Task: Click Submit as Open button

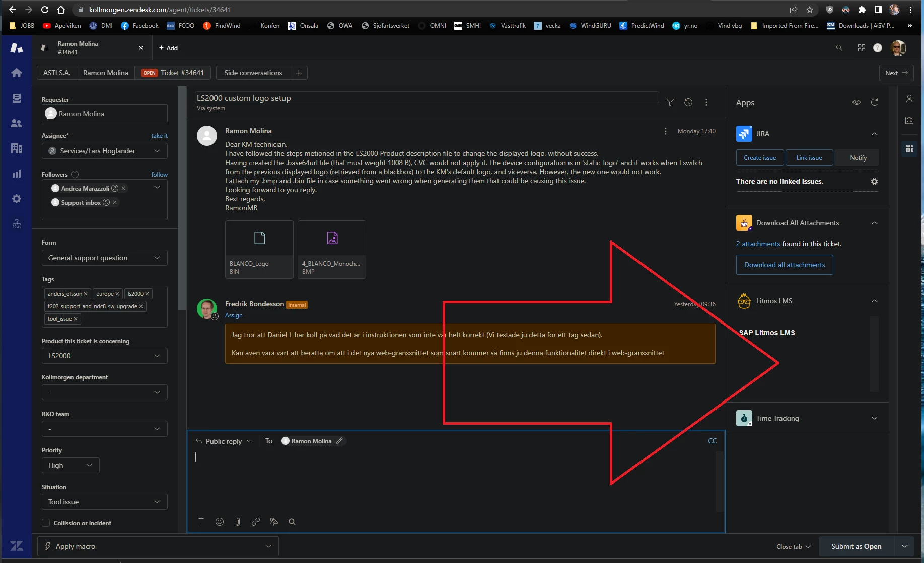Action: pos(857,546)
